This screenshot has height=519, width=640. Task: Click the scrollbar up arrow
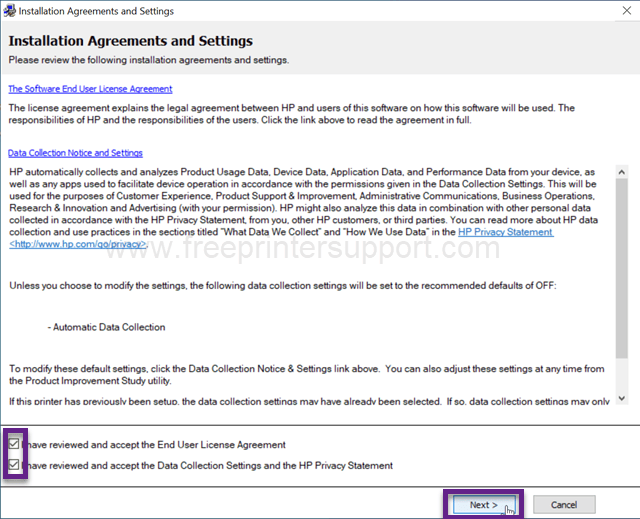[x=622, y=172]
